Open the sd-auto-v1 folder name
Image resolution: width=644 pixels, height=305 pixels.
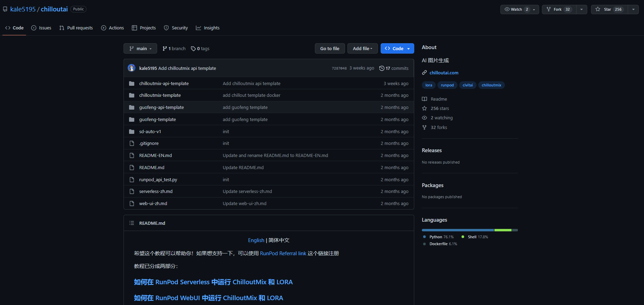[150, 131]
